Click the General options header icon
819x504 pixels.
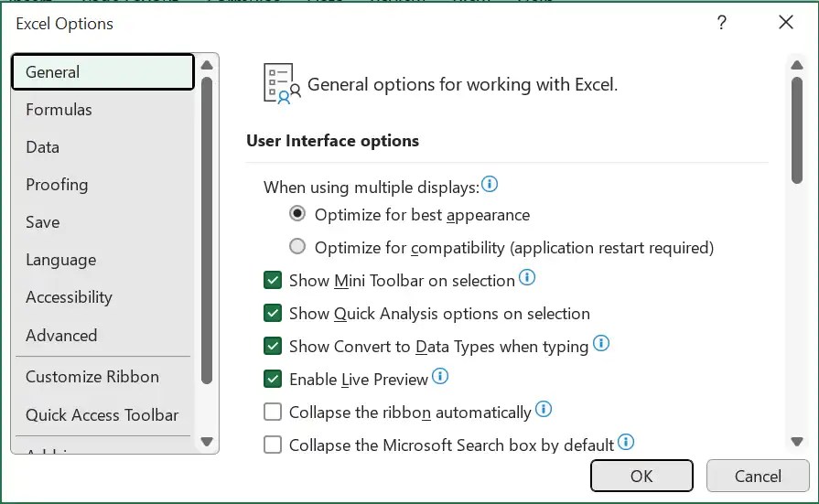282,84
